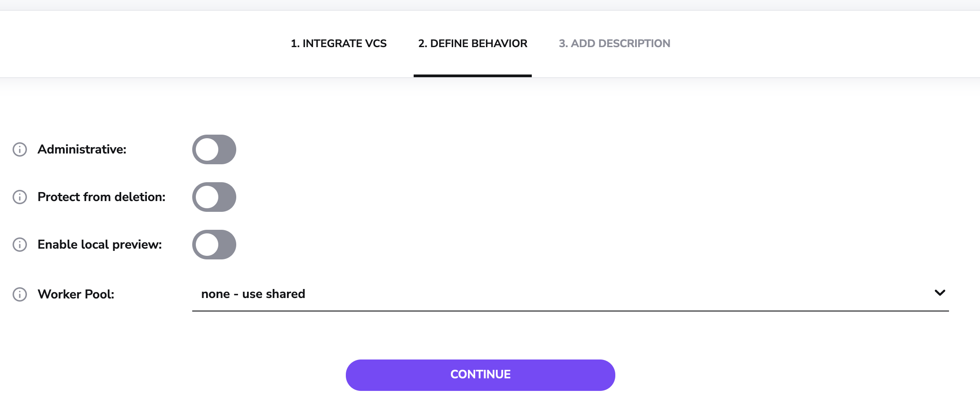Click info icon beside Protect from deletion
Viewport: 980px width, 412px height.
(20, 197)
